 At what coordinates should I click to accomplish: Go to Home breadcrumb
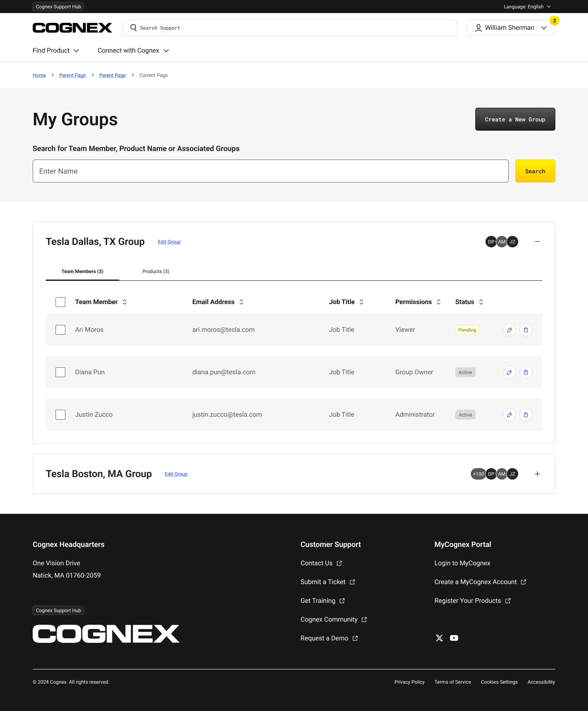39,76
